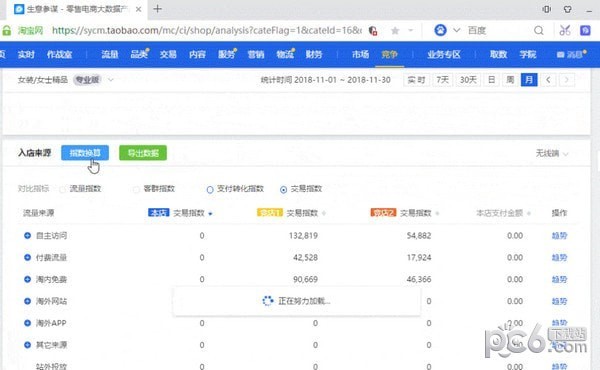Expand the 淘内免费 row plus icon
Screen dimensions: 600x370
(27, 279)
